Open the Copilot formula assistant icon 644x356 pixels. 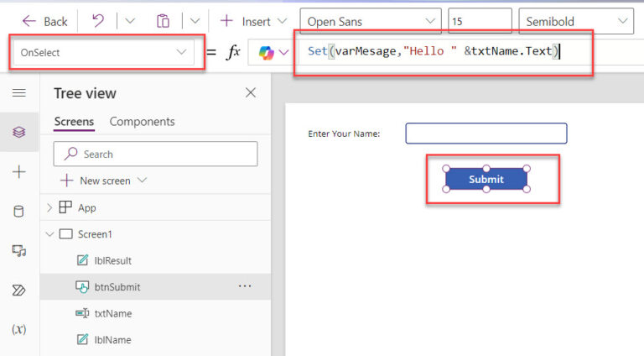[x=266, y=53]
